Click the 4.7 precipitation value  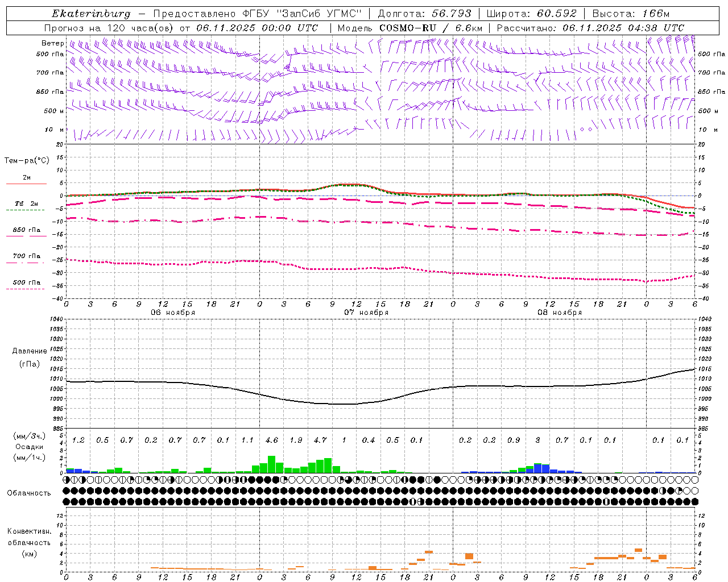pyautogui.click(x=320, y=440)
